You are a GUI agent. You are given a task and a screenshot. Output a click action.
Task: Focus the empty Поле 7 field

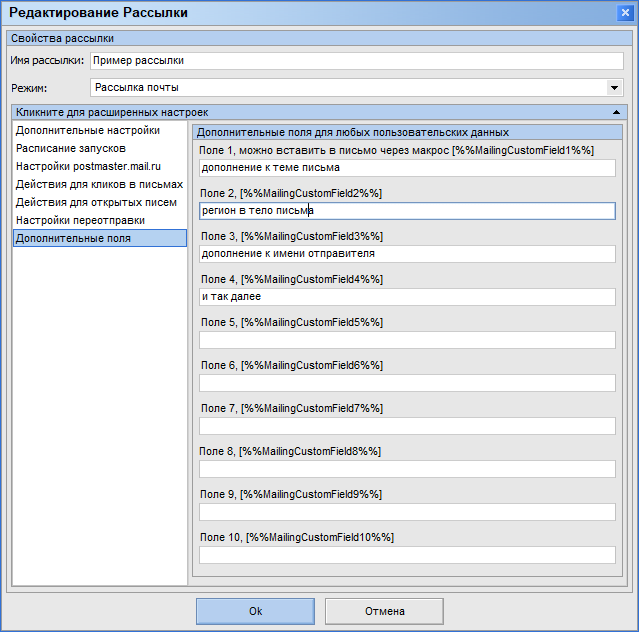click(x=407, y=426)
